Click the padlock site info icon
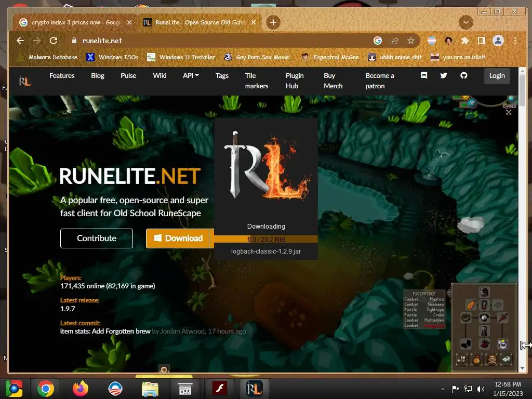Image resolution: width=532 pixels, height=399 pixels. (74, 41)
